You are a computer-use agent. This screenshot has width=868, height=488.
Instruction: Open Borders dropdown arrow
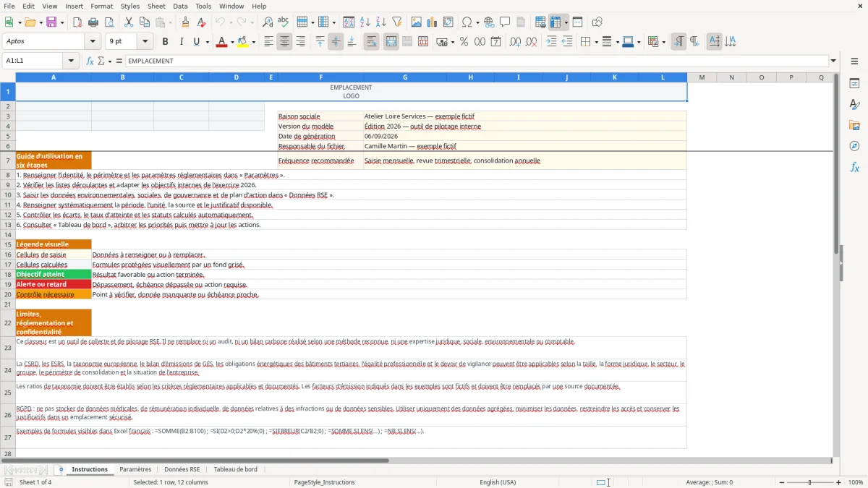596,42
